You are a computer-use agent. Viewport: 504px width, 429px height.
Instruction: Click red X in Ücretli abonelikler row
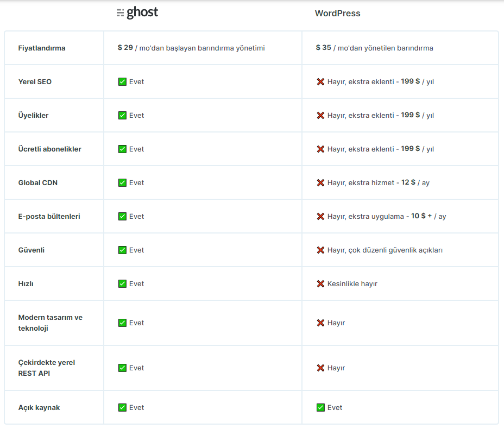click(x=320, y=149)
